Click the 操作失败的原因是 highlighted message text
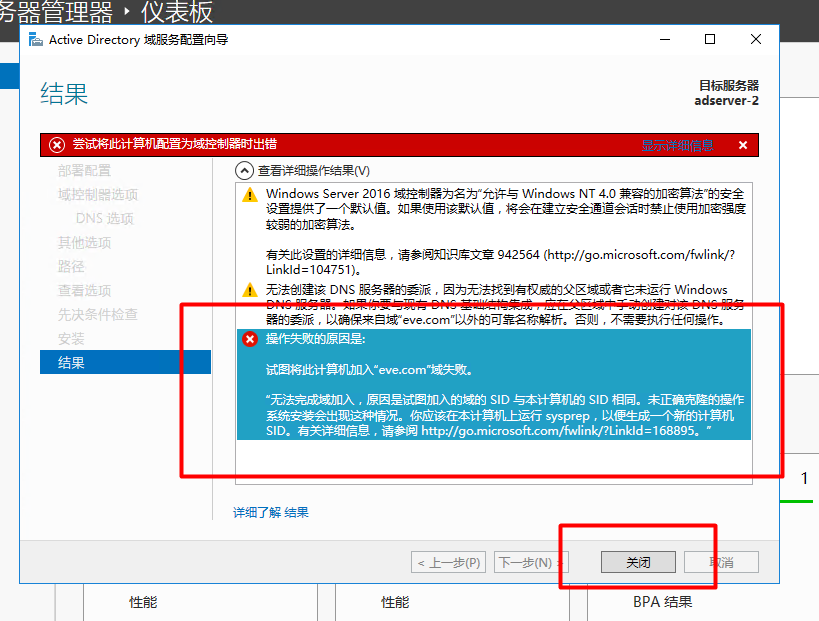The width and height of the screenshot is (819, 621). click(315, 339)
